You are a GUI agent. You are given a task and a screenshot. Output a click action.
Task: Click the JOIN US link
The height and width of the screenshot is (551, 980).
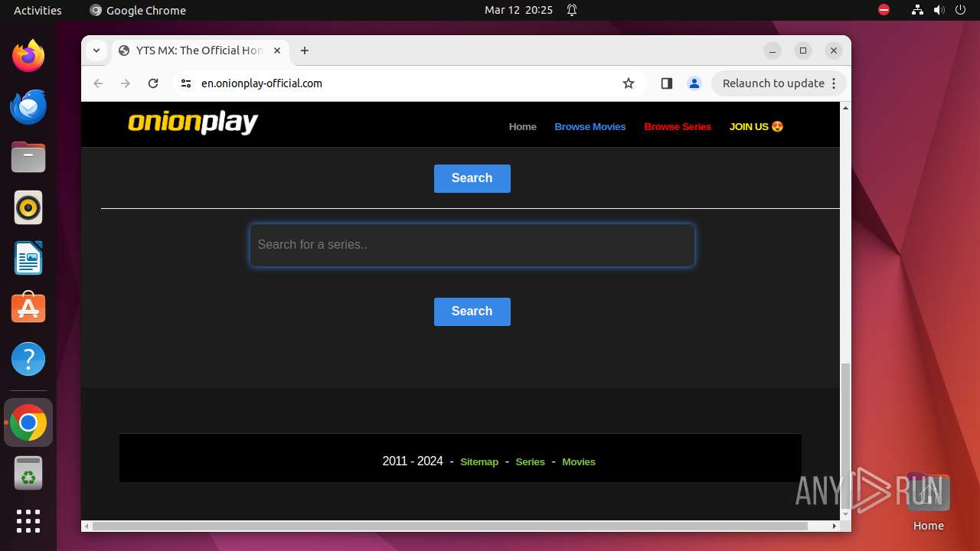756,126
